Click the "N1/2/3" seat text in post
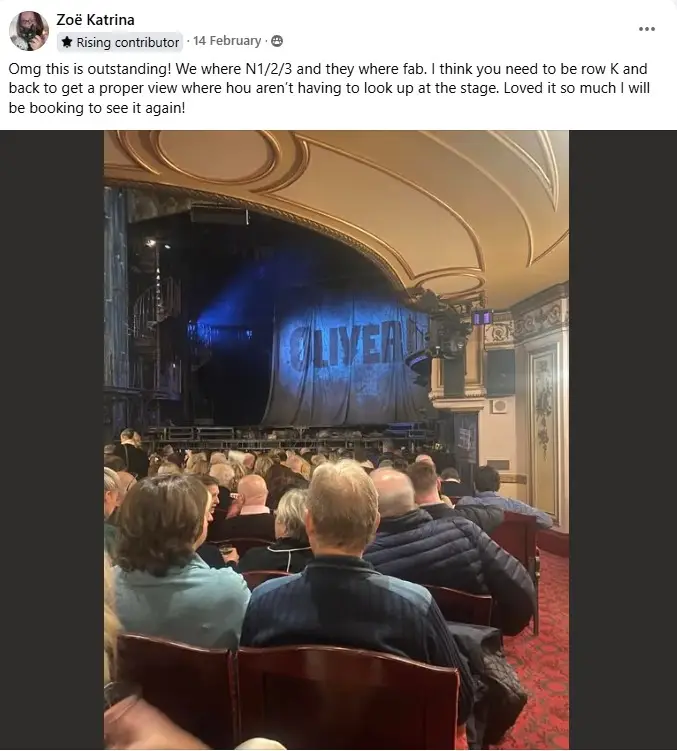 [x=268, y=69]
